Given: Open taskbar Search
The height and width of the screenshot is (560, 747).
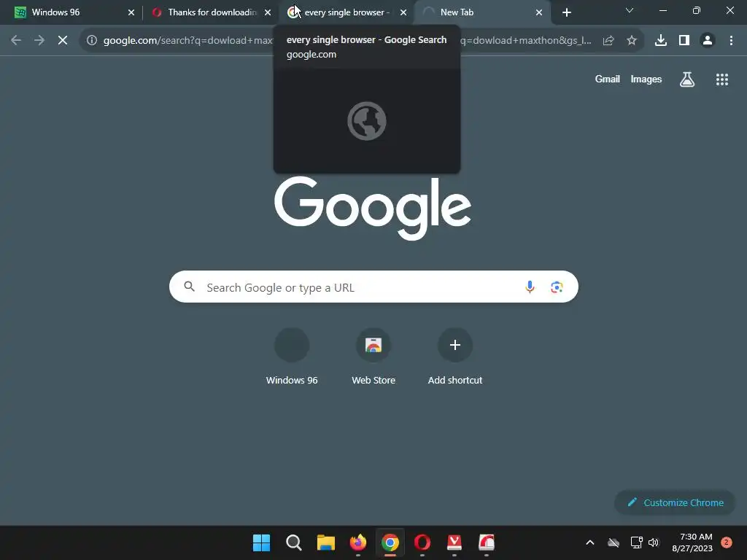Looking at the screenshot, I should click(x=294, y=542).
